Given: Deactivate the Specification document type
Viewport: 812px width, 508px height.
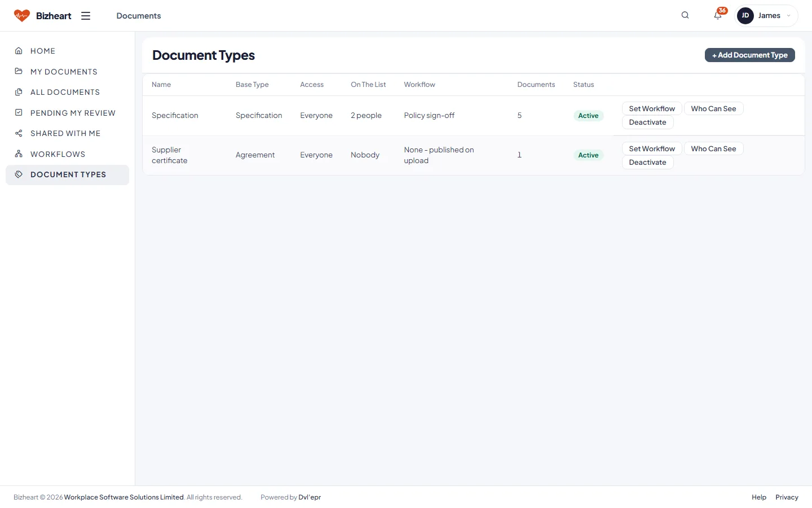Looking at the screenshot, I should tap(647, 122).
